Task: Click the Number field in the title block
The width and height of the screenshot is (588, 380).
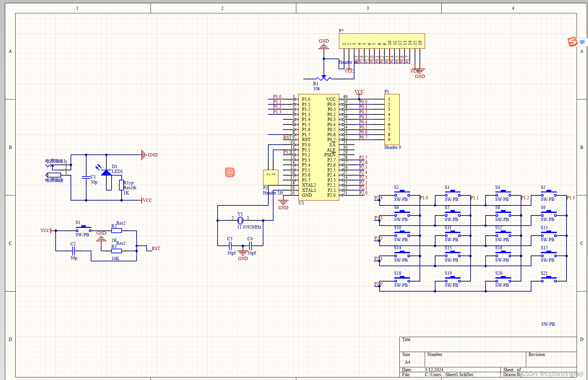Action: [x=475, y=359]
